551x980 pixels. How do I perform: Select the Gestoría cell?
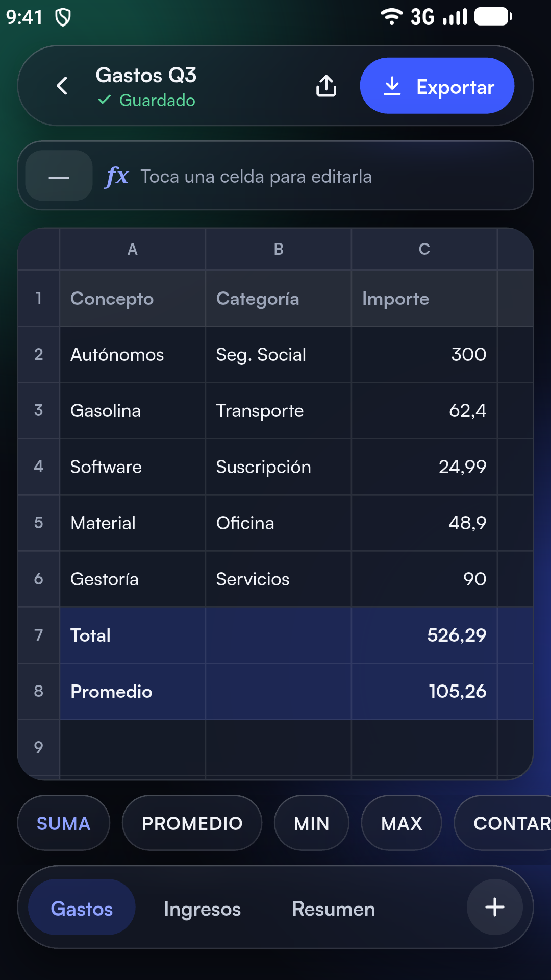click(133, 579)
